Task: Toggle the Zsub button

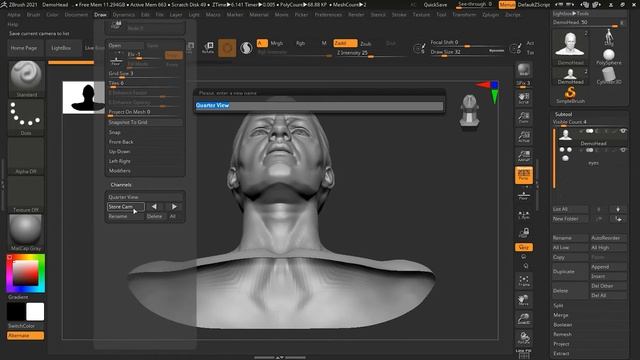Action: pyautogui.click(x=366, y=43)
